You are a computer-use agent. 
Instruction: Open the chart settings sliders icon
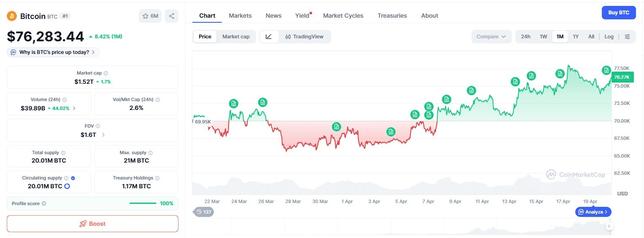coord(627,37)
